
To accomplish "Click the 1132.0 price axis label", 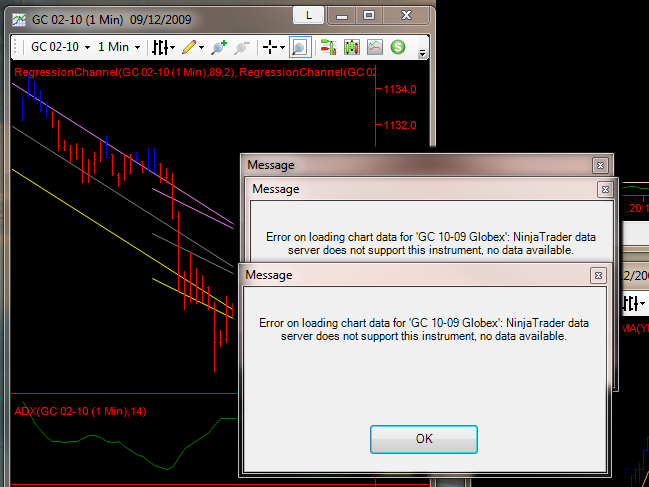I will (400, 125).
